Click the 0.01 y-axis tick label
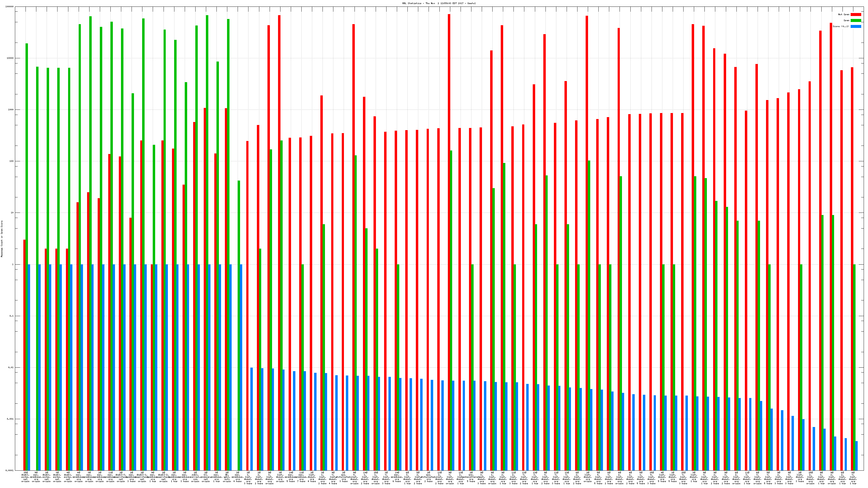This screenshot has height=488, width=868. click(11, 368)
